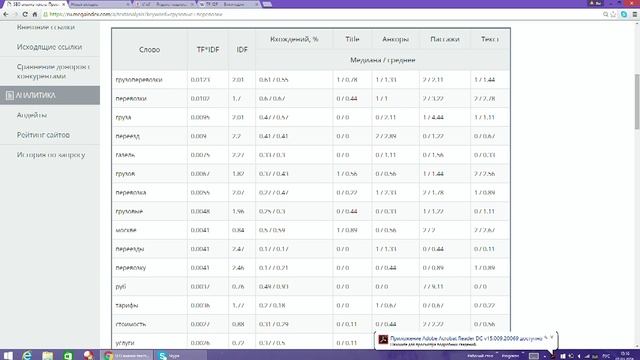Open Рейтинг сайтов in sidebar

[x=43, y=135]
